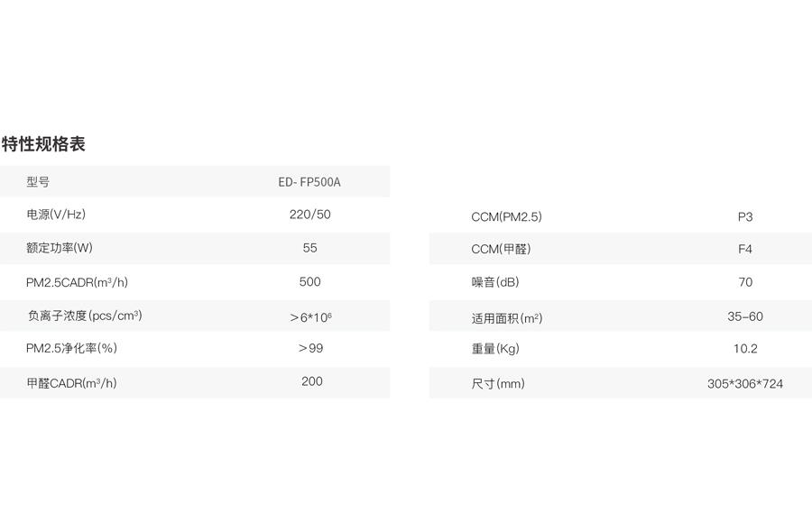
Task: Click the 重量(Kg) label
Action: click(x=495, y=349)
